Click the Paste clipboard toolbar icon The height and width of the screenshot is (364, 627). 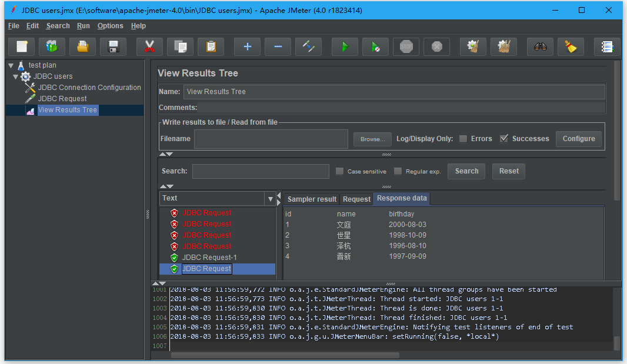coord(211,46)
